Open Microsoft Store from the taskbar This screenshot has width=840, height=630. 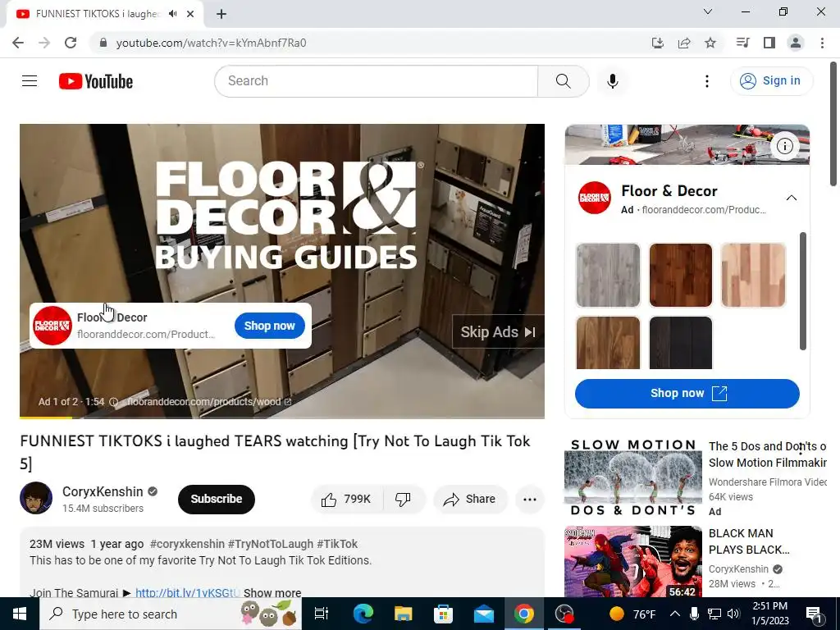tap(443, 614)
